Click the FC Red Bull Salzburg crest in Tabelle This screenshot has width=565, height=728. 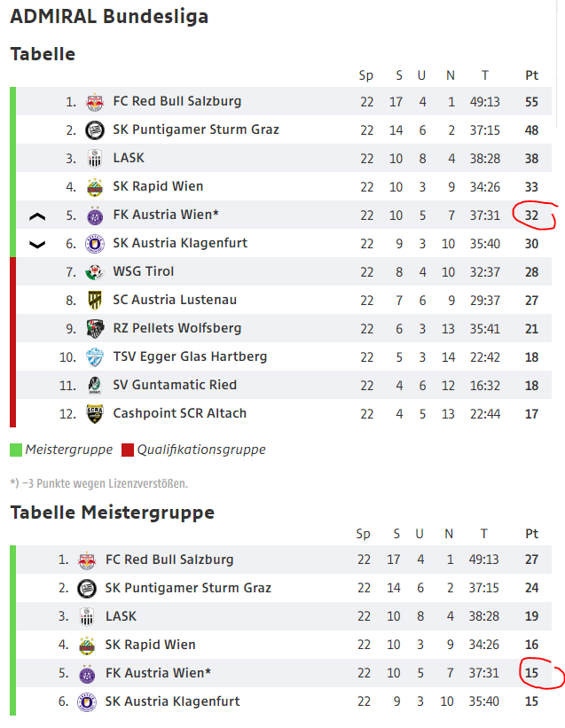click(95, 102)
